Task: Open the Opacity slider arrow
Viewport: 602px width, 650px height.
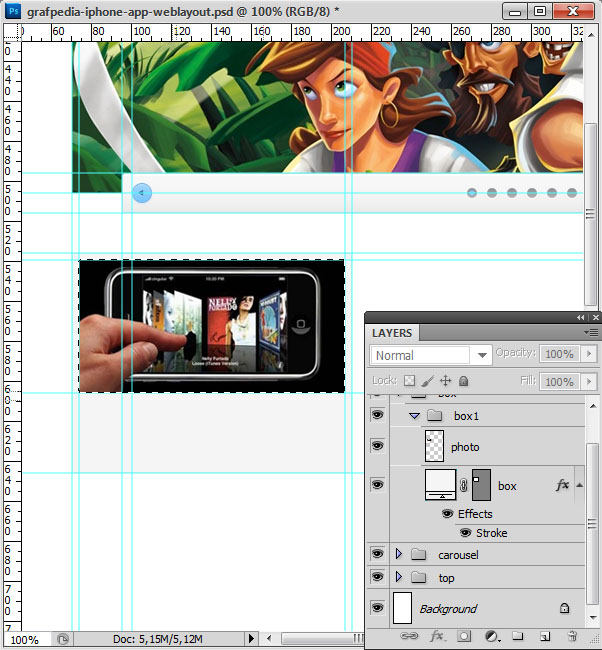Action: [x=589, y=354]
